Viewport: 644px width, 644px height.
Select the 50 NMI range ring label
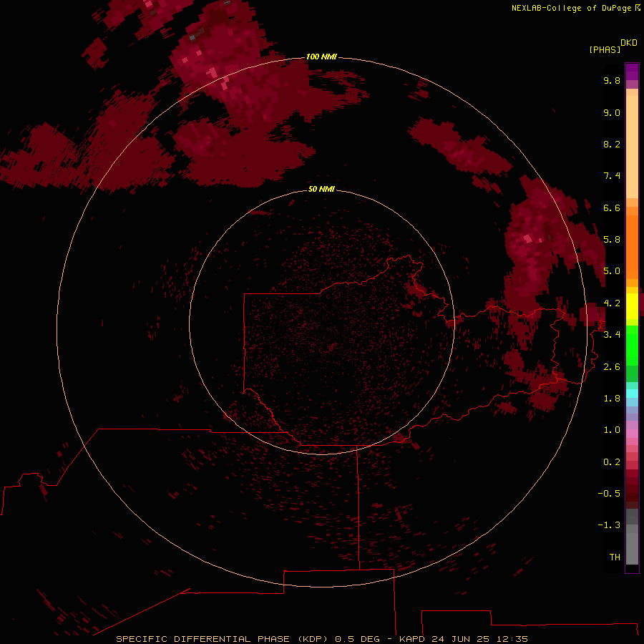coord(321,189)
